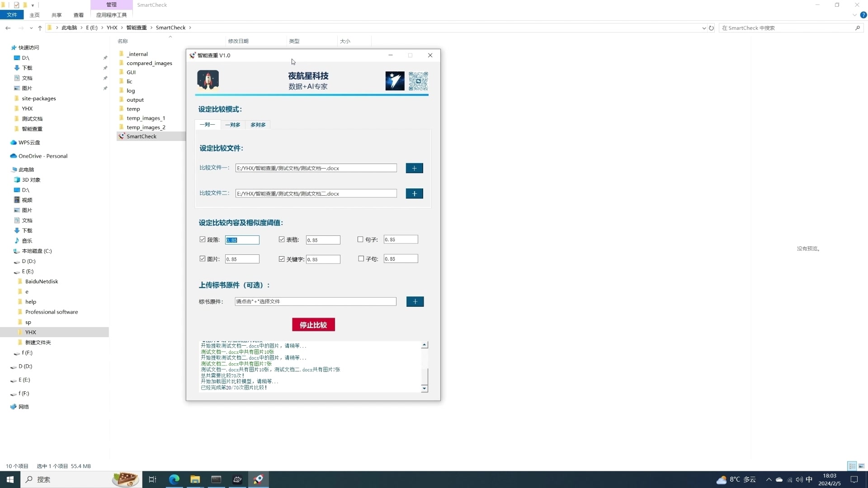
Task: Click plus button for 比较文件一
Action: 414,168
